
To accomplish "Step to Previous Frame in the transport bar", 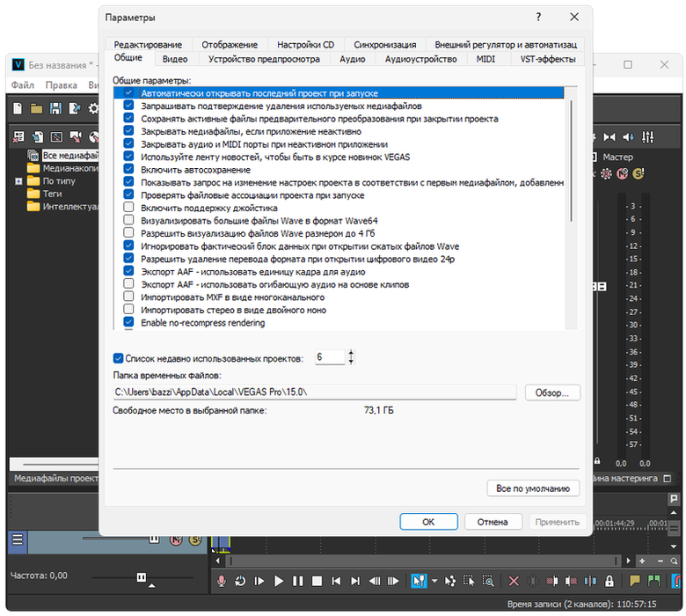I will pyautogui.click(x=375, y=581).
